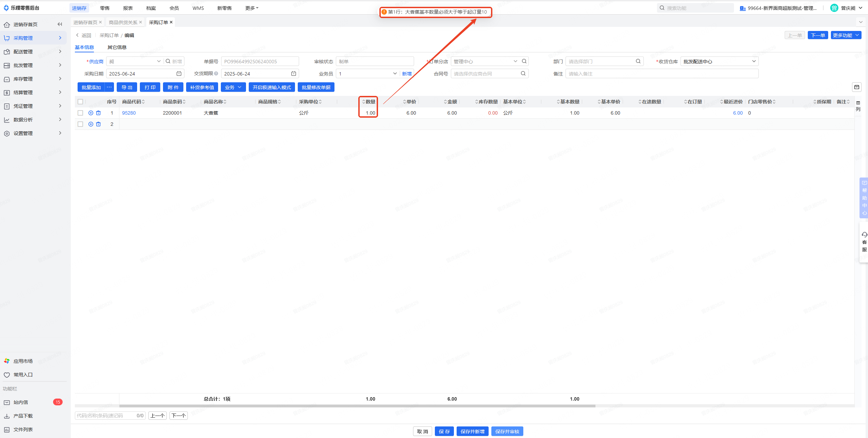Screen dimensions: 868x438
Task: Click the 订单分店 search icon
Action: click(524, 61)
